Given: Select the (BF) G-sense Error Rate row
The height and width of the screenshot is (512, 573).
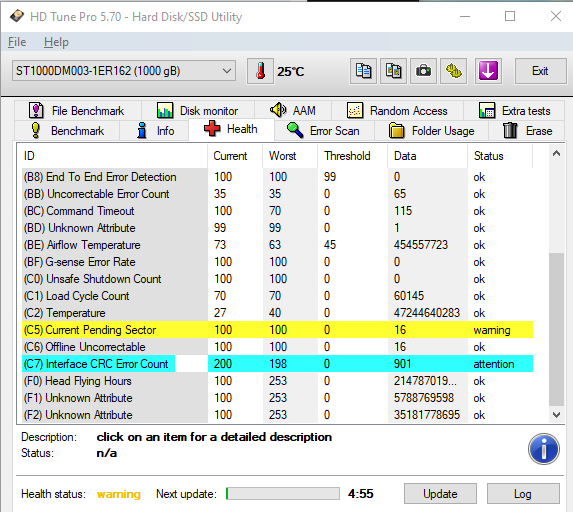Looking at the screenshot, I should [277, 262].
